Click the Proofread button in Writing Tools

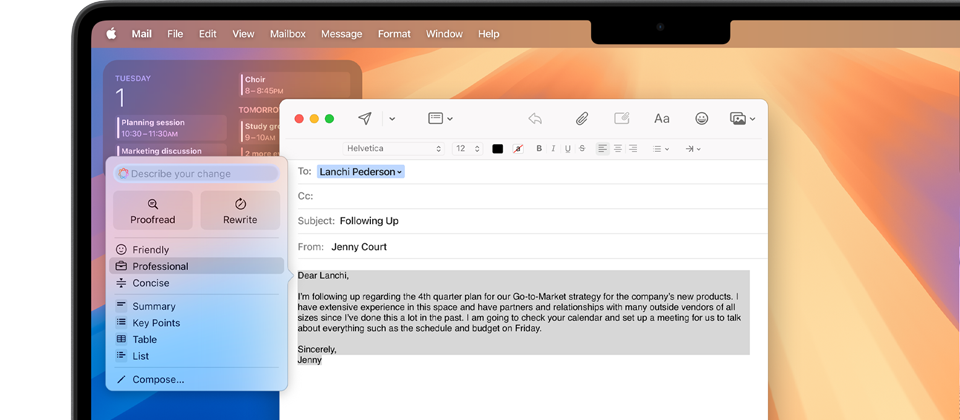pos(153,210)
